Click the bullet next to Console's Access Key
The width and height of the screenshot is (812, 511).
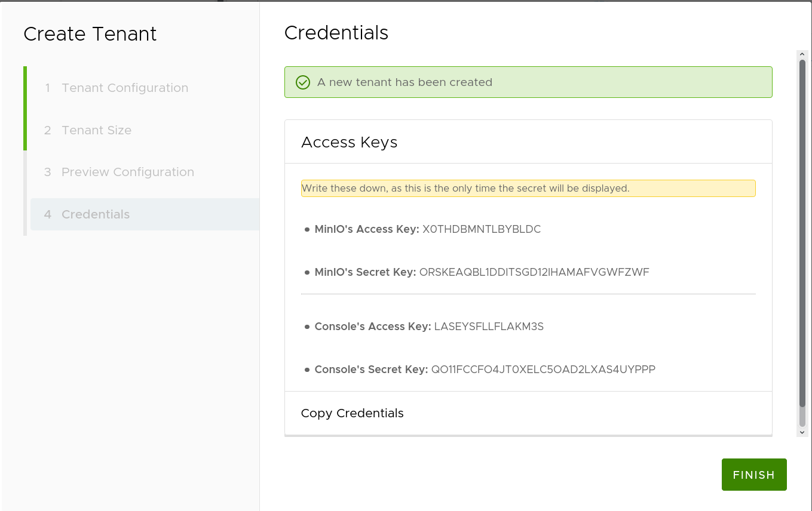[x=307, y=326]
